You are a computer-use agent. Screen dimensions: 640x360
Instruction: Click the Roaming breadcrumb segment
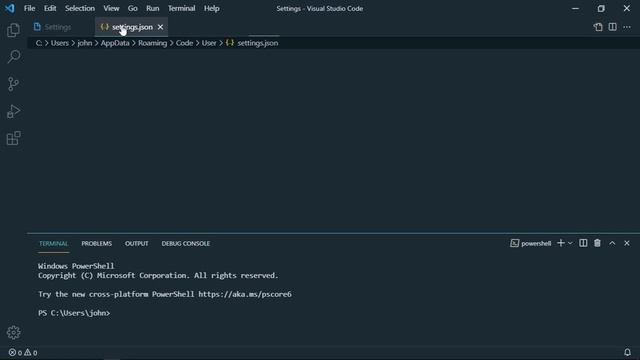click(x=152, y=43)
